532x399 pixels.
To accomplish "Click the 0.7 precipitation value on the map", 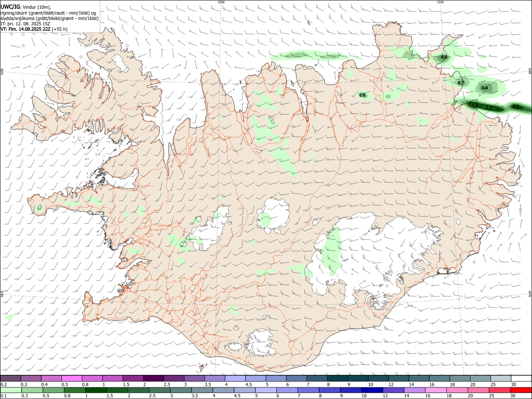I will (461, 83).
